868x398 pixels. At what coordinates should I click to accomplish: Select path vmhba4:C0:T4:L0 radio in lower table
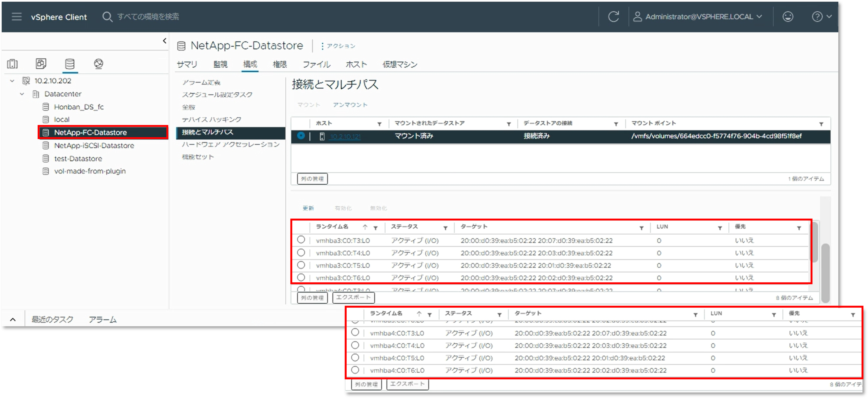click(355, 345)
